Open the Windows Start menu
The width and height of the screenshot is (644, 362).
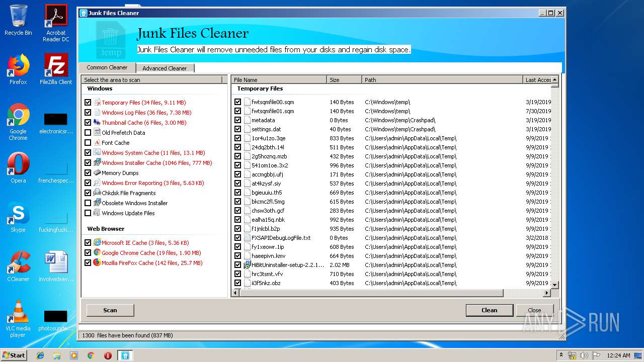point(14,355)
